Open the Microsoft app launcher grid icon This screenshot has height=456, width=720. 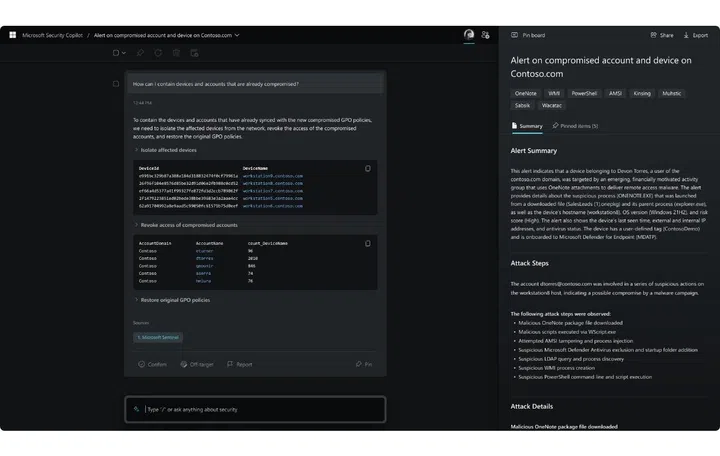(13, 34)
